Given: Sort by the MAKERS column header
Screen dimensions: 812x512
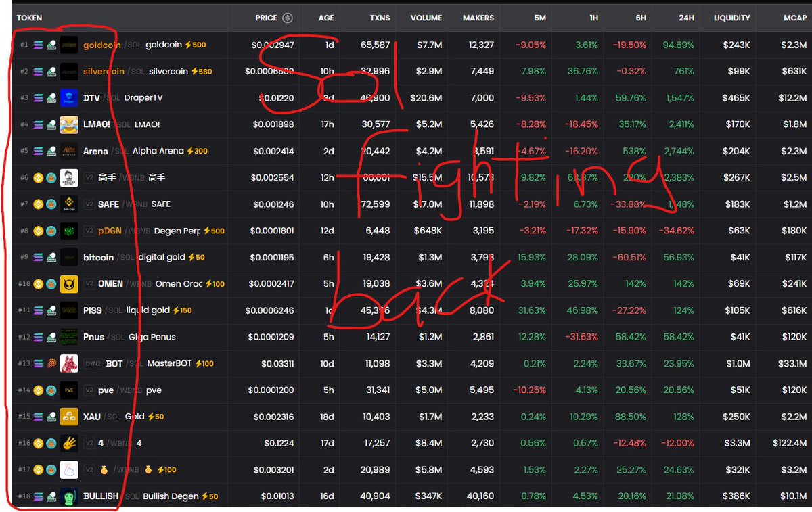Looking at the screenshot, I should click(x=478, y=18).
